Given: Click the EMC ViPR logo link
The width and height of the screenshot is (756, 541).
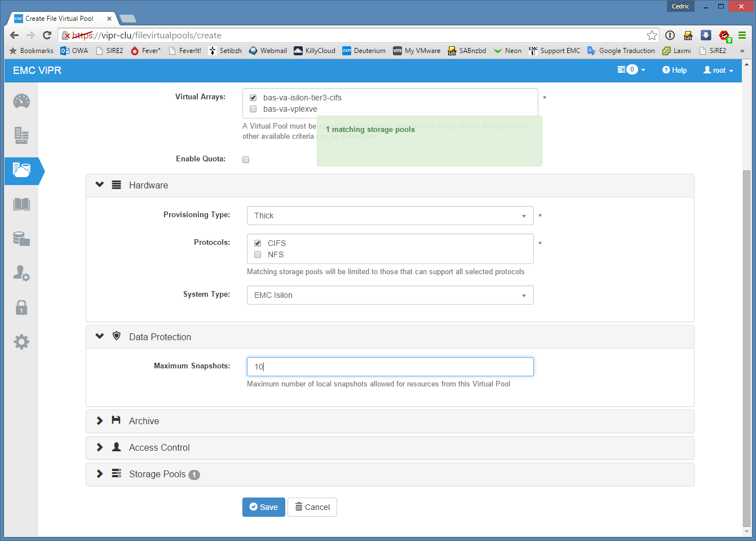Looking at the screenshot, I should pos(37,71).
